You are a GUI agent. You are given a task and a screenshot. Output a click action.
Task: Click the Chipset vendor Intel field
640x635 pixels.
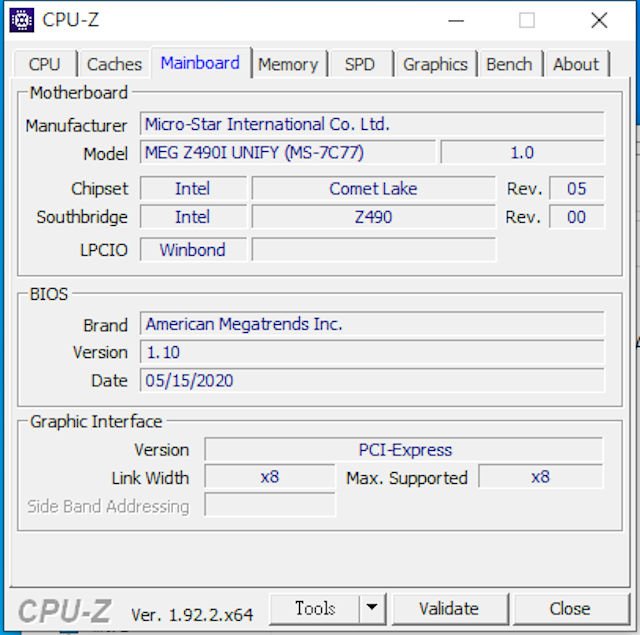tap(193, 188)
